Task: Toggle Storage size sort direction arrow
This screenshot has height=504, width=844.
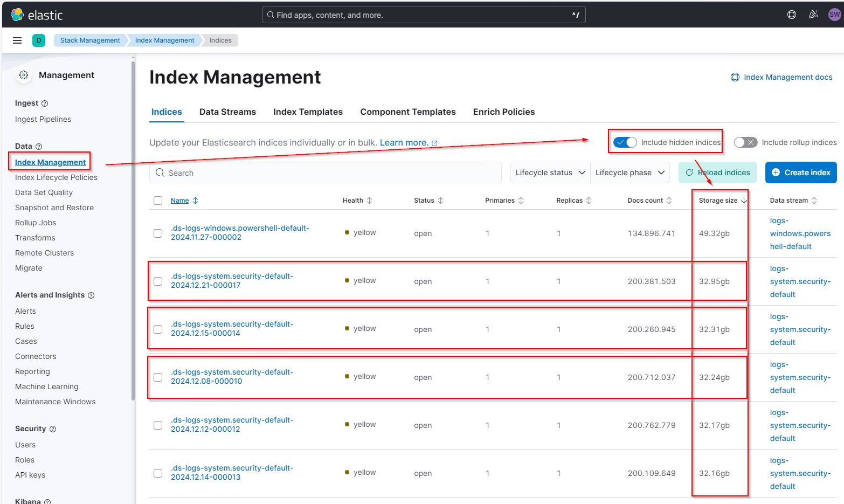Action: point(744,201)
